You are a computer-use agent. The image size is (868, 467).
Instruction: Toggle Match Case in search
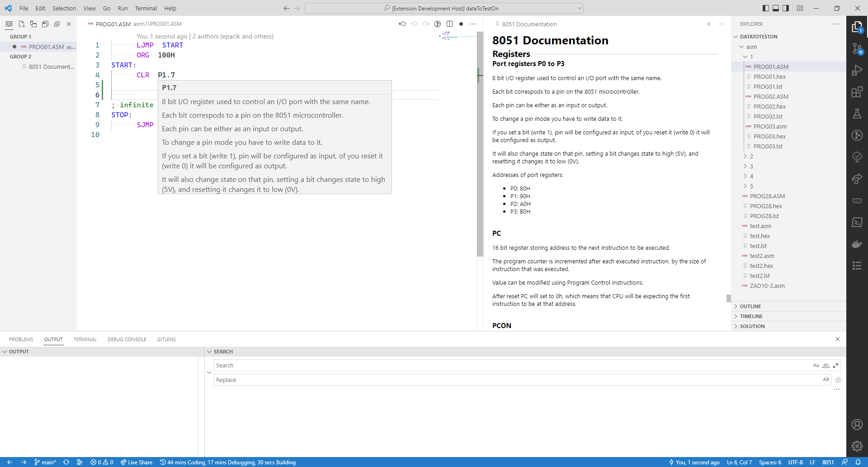(x=816, y=365)
